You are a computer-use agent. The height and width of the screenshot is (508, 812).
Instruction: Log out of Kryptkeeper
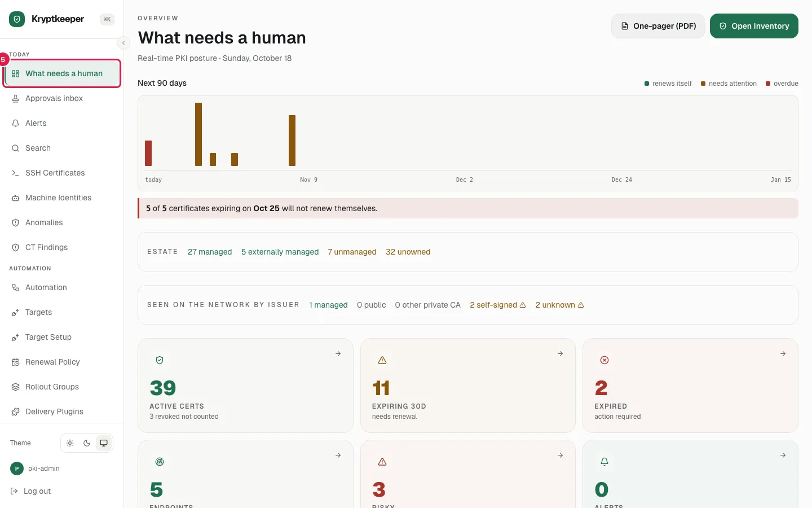pos(31,491)
